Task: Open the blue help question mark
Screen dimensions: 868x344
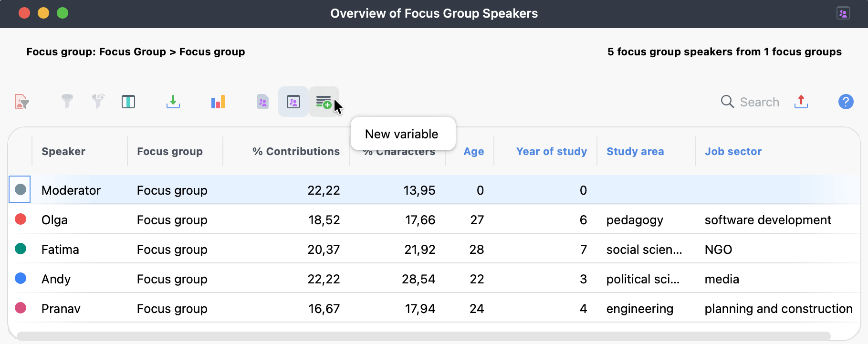Action: 846,102
